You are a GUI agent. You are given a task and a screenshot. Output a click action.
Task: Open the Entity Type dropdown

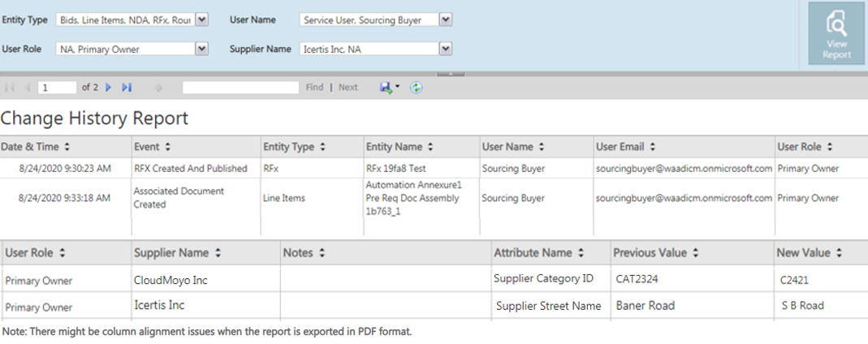(x=202, y=19)
